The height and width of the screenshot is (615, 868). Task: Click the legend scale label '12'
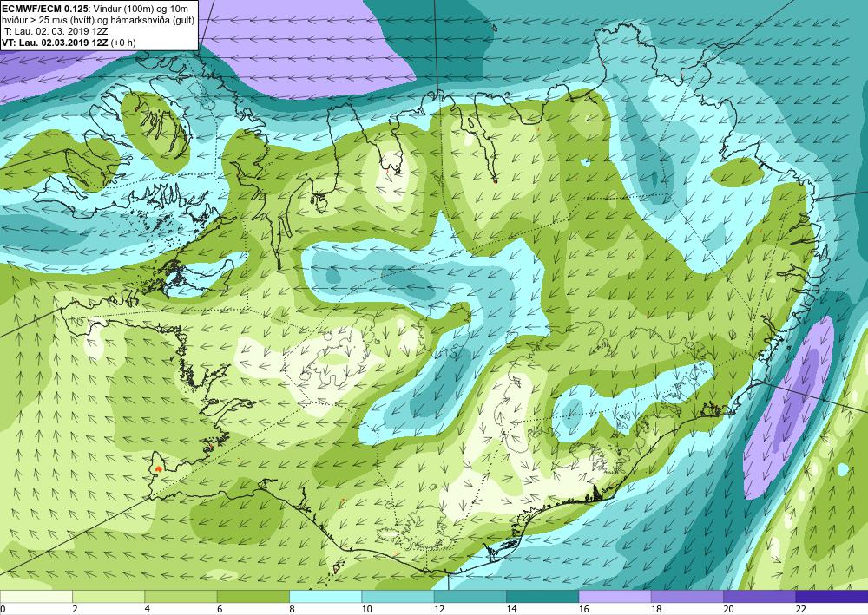[x=439, y=609]
